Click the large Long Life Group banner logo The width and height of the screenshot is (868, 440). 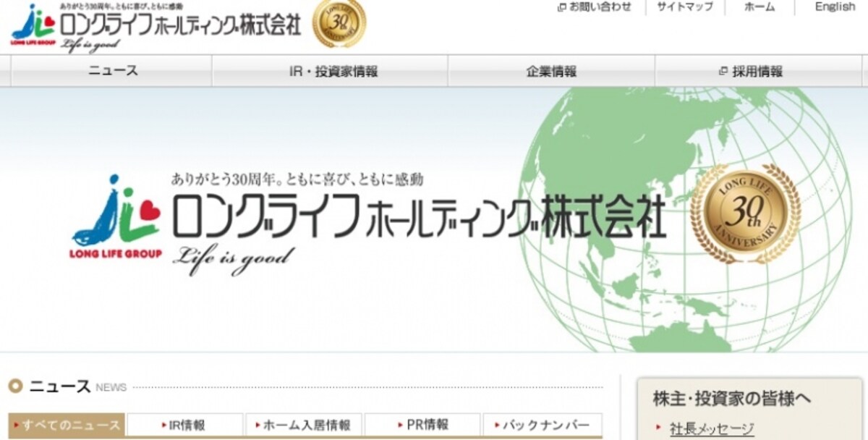pos(116,217)
